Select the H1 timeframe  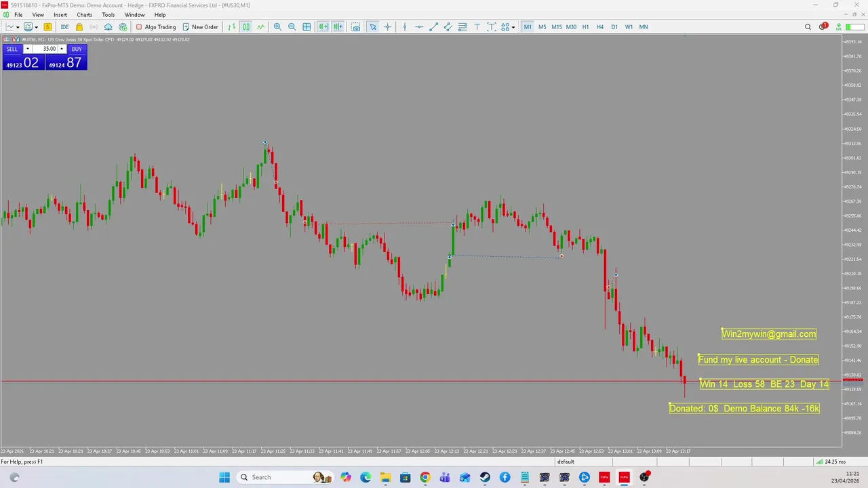pos(585,27)
